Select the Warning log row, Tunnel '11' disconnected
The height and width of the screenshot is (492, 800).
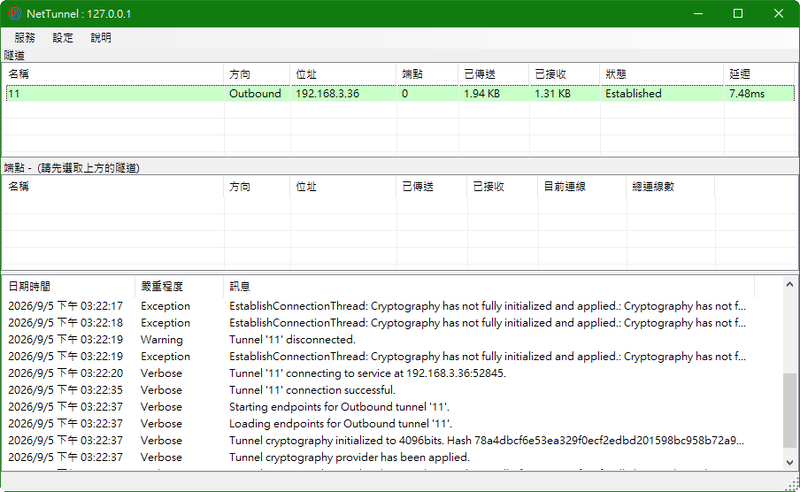pyautogui.click(x=378, y=340)
